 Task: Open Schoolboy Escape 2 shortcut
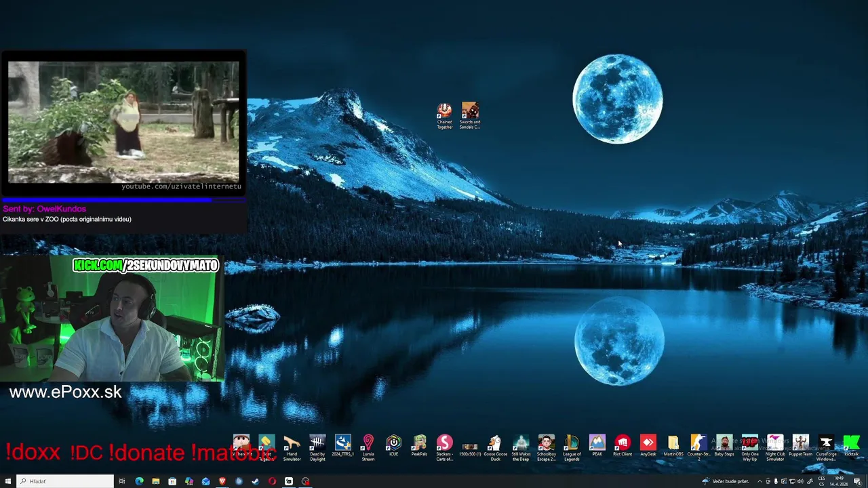pos(546,449)
